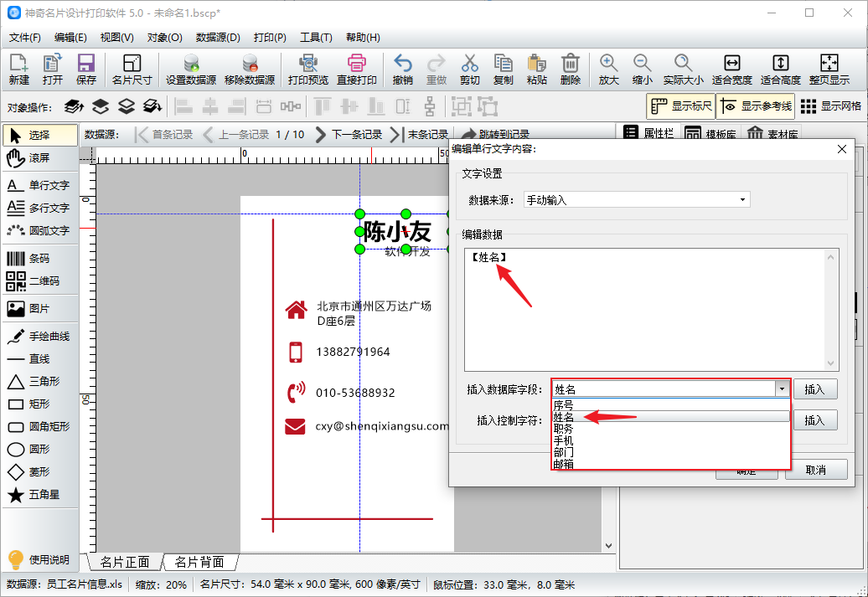The height and width of the screenshot is (597, 868).
Task: Open the 数据源(D) menu
Action: tap(218, 38)
